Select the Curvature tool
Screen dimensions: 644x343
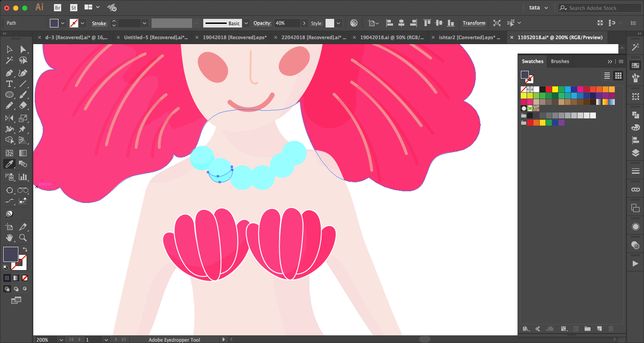click(23, 73)
